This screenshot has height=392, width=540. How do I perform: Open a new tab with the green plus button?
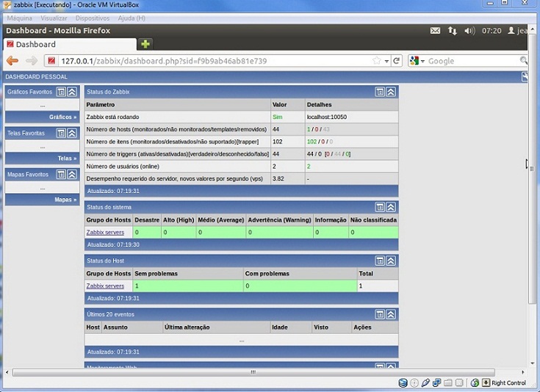pos(145,44)
